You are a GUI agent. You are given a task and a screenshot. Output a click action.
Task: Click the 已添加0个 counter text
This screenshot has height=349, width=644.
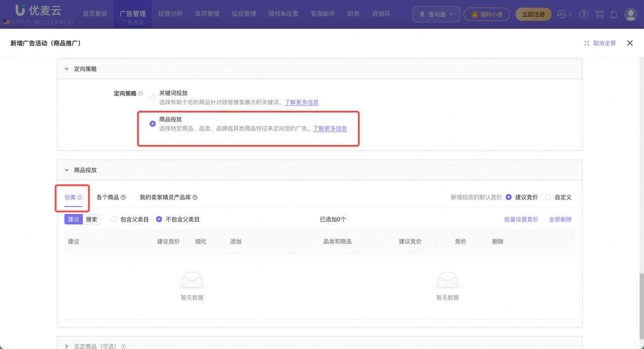[x=333, y=220]
